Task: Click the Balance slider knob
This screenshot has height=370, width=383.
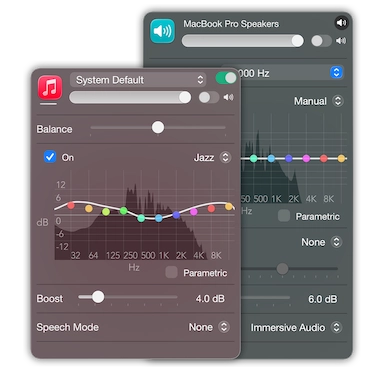Action: (158, 127)
